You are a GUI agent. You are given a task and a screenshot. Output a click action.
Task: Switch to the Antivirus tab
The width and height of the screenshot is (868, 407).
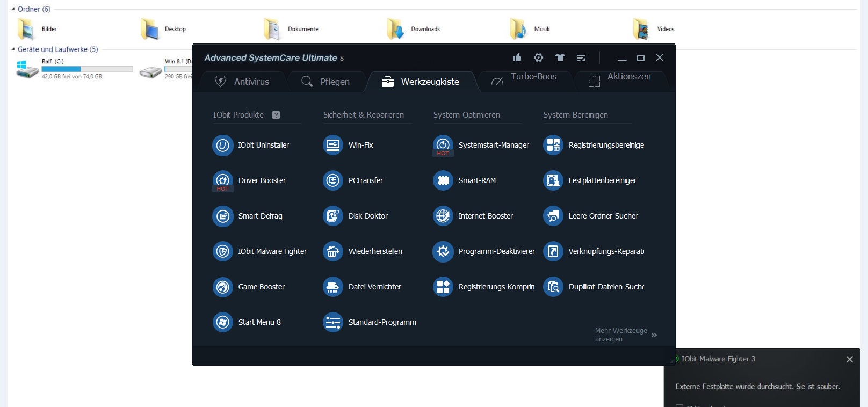point(242,82)
